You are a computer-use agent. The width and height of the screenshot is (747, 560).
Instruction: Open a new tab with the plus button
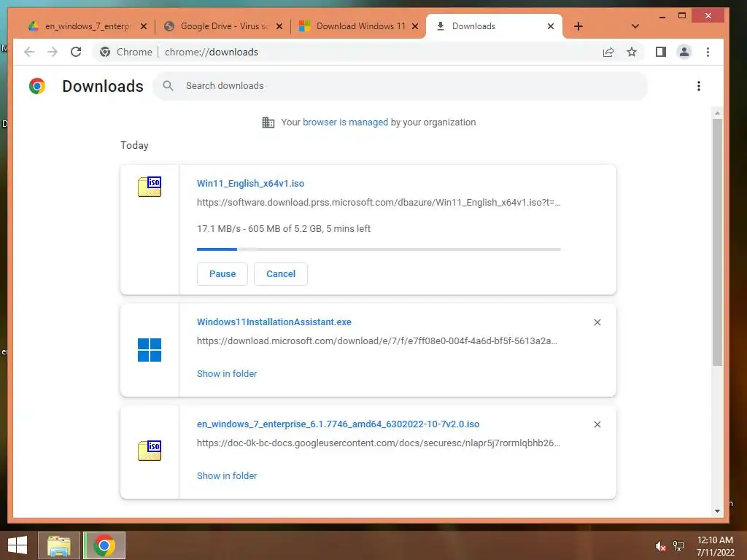click(578, 26)
